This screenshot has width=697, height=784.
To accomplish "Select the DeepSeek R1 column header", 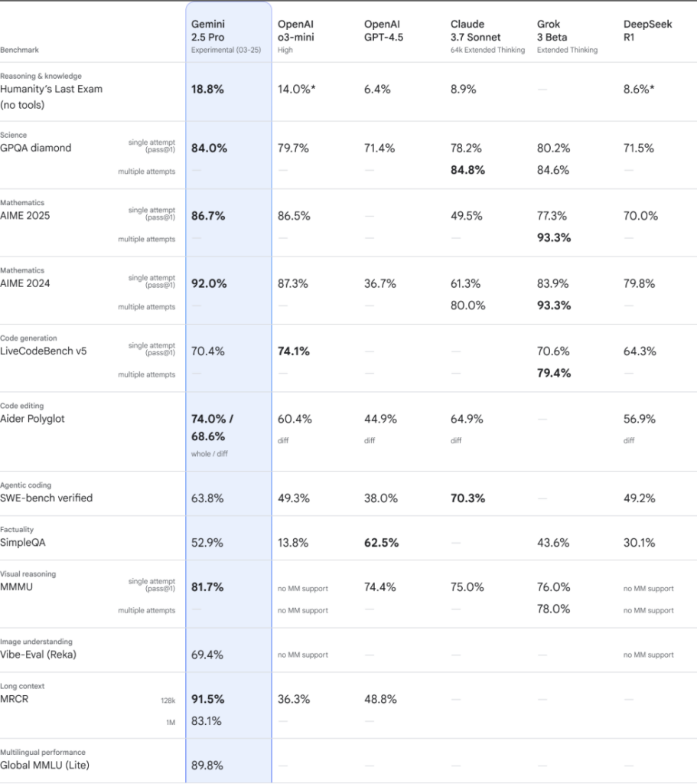I will click(647, 31).
